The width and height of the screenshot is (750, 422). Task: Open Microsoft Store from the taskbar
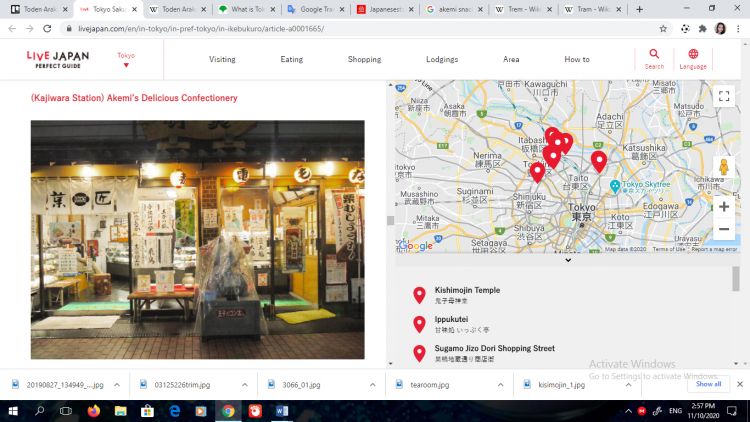(x=147, y=411)
